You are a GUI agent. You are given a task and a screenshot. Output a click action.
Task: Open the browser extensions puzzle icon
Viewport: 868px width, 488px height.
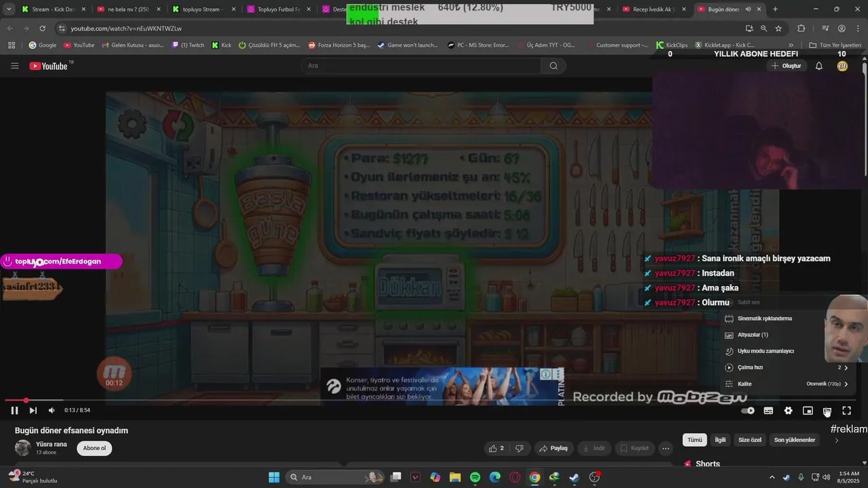tap(801, 28)
